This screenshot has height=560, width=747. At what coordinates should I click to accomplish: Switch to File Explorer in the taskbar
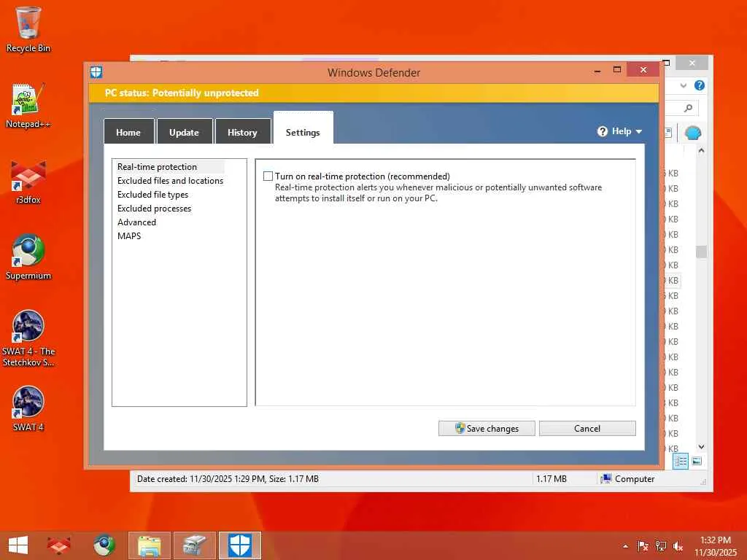coord(149,545)
